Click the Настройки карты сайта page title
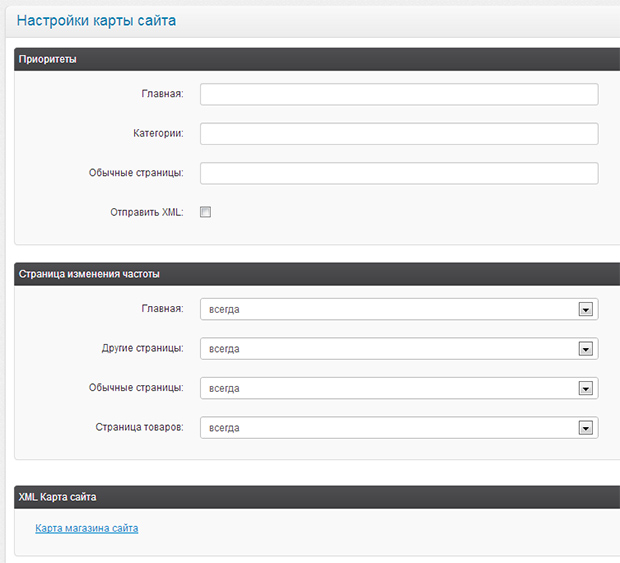The width and height of the screenshot is (620, 563). [x=96, y=21]
